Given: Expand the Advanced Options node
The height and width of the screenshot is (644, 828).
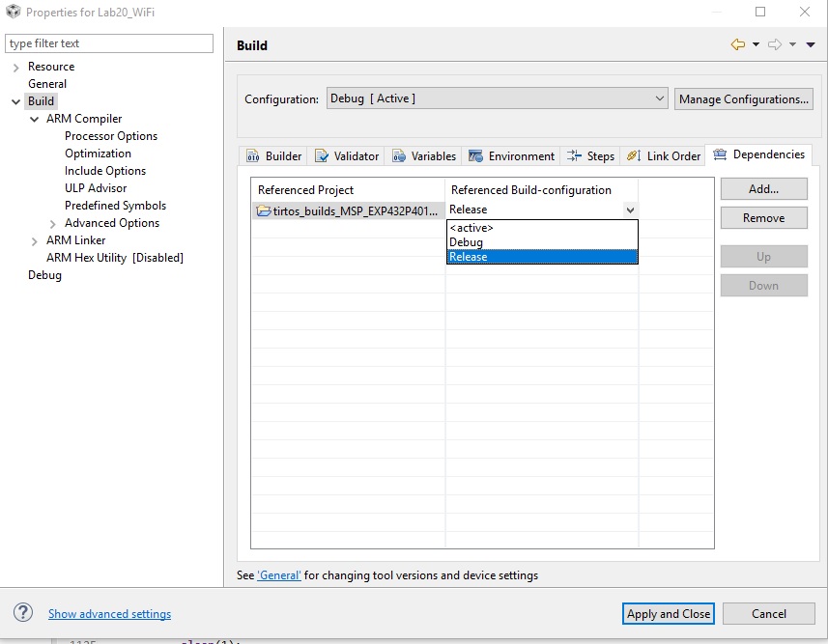Looking at the screenshot, I should (x=52, y=223).
